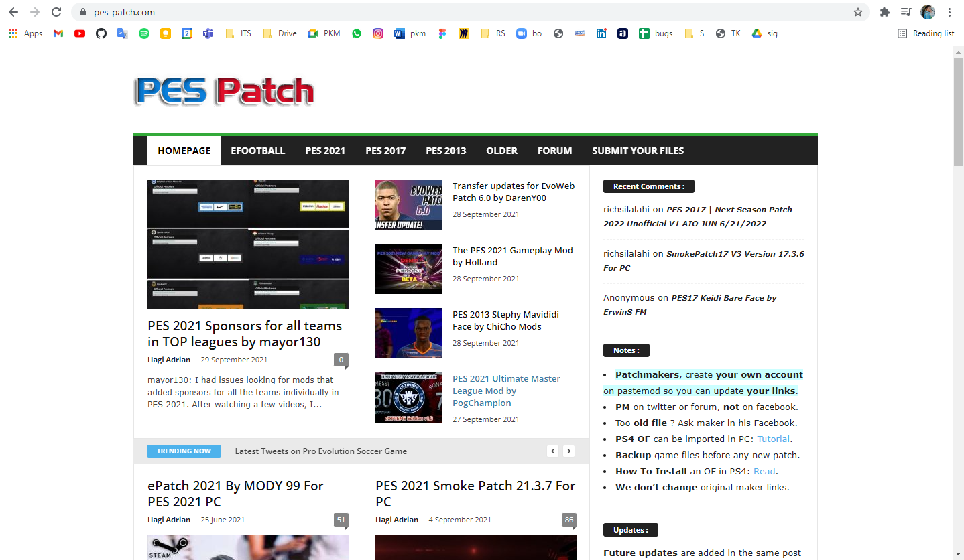Open the PES 2017 nav menu

click(385, 151)
